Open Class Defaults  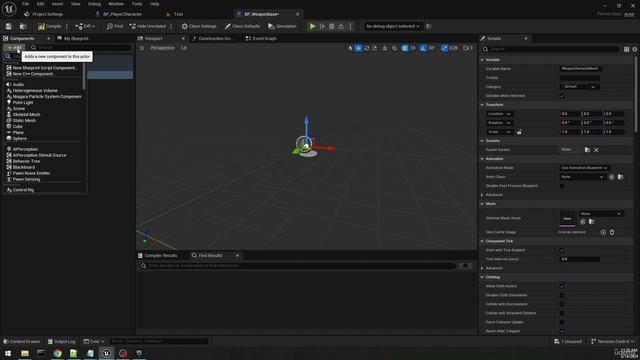(x=242, y=26)
